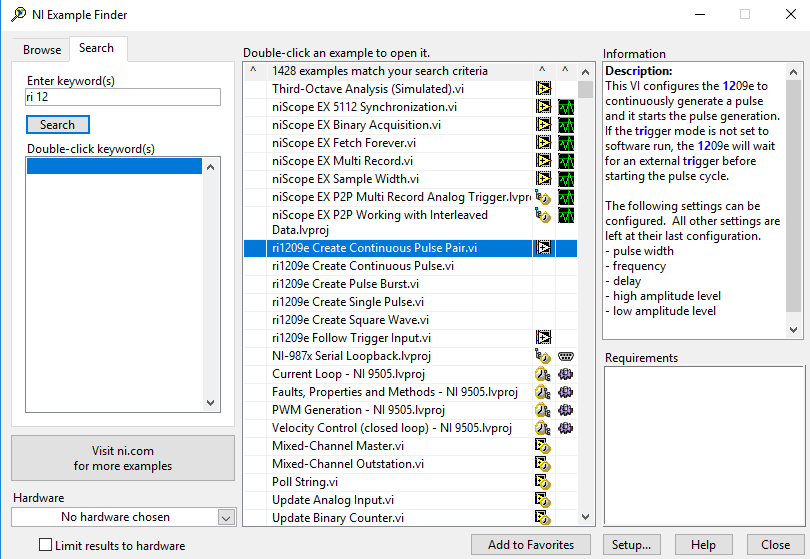The width and height of the screenshot is (810, 559).
Task: Click VI icon beside Update Binary Counter.vi
Action: coord(543,518)
